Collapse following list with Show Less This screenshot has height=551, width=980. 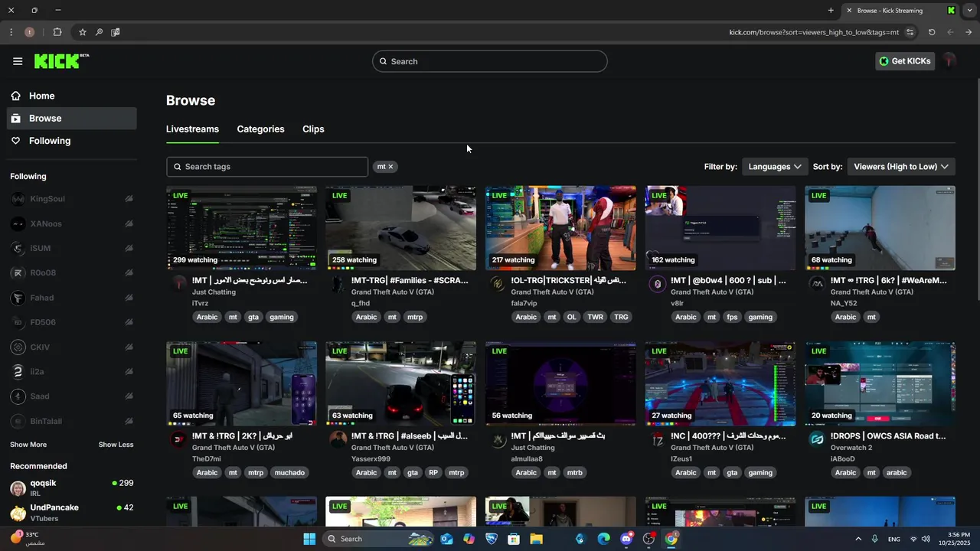click(116, 445)
